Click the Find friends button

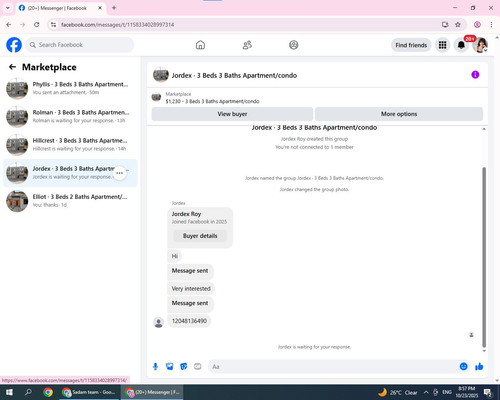[411, 45]
